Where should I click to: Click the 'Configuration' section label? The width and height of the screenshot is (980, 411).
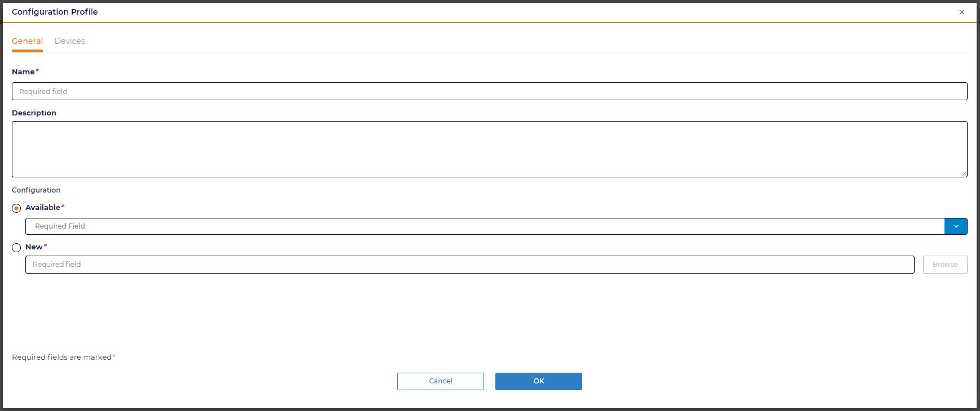point(36,190)
